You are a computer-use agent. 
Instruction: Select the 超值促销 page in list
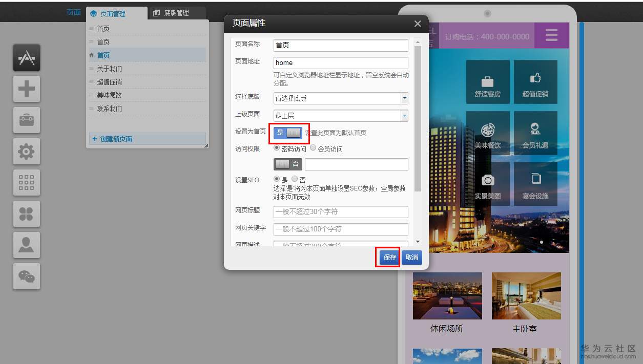pyautogui.click(x=148, y=82)
